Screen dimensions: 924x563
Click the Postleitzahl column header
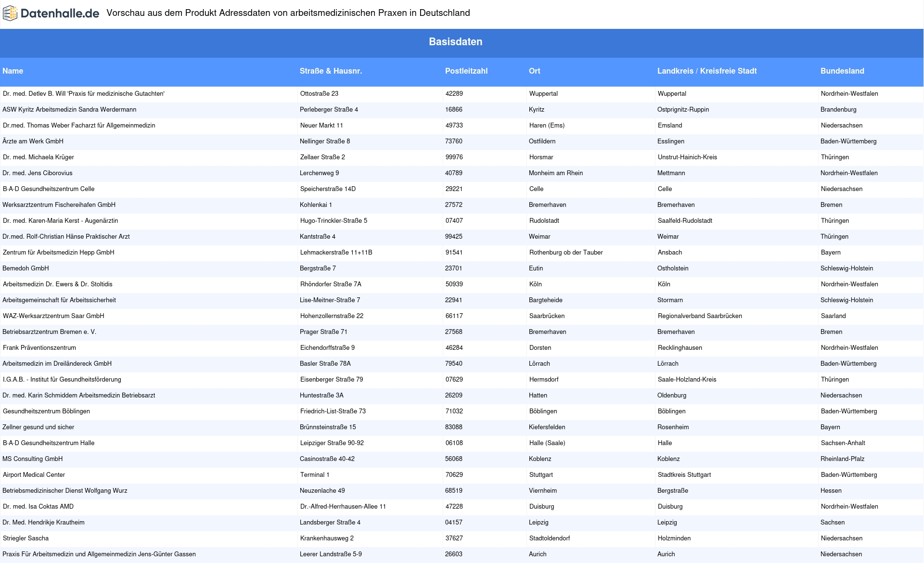coord(466,71)
